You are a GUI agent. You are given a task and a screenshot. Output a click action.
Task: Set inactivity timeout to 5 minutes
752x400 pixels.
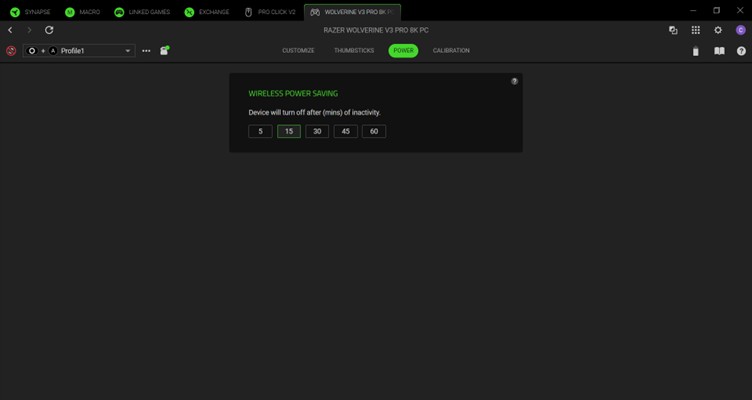(260, 131)
